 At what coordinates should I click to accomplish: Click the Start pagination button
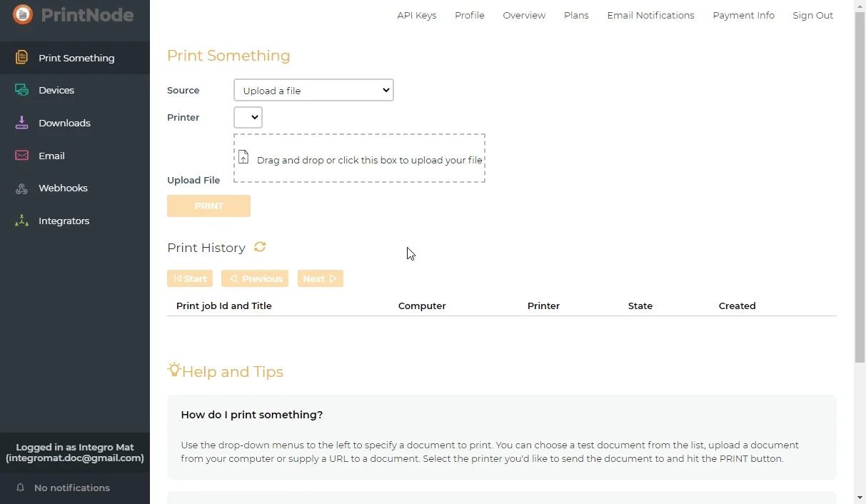coord(190,278)
